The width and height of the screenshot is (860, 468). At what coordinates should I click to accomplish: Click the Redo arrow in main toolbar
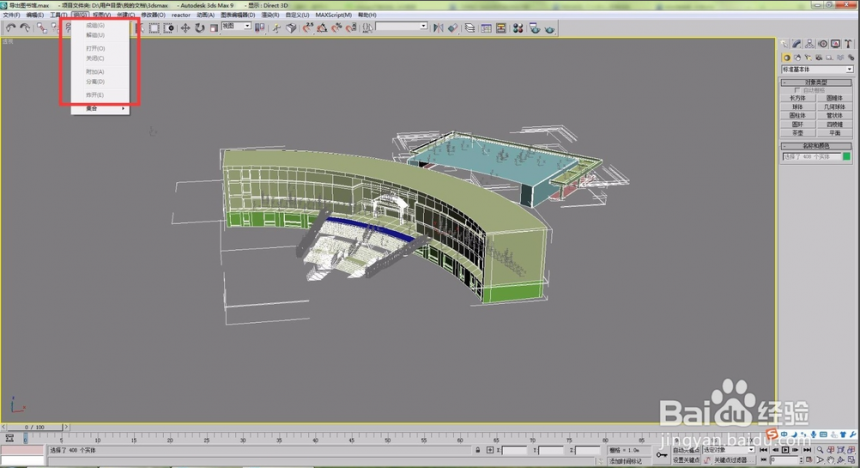click(x=25, y=28)
